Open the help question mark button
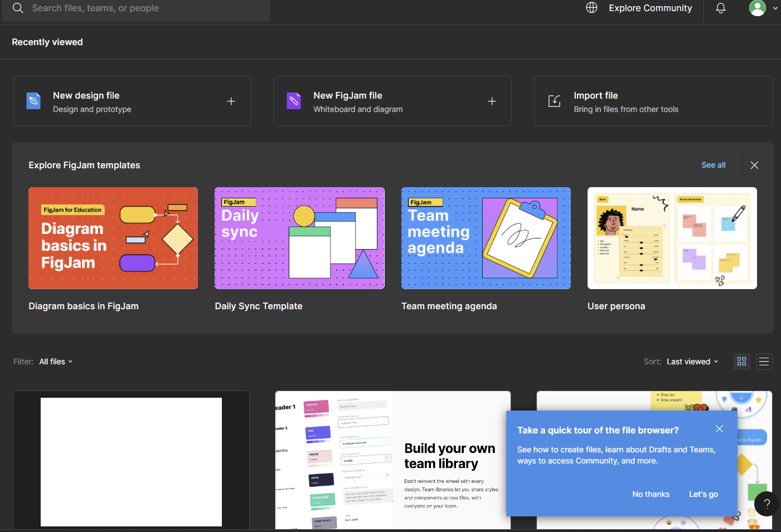The image size is (781, 532). [x=767, y=504]
